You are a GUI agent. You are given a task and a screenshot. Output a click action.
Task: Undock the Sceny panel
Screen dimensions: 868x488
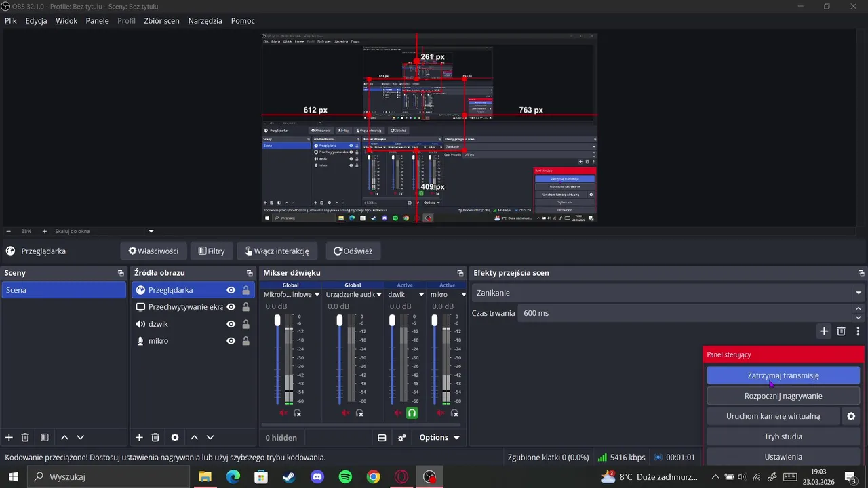point(121,273)
